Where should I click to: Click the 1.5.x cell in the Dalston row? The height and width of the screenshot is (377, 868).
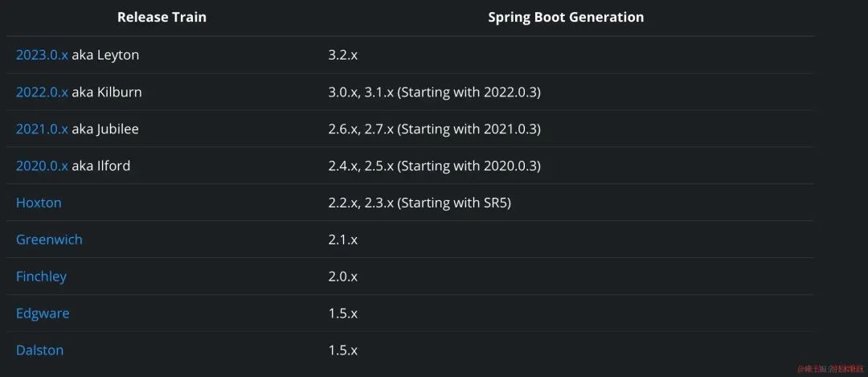(x=342, y=350)
